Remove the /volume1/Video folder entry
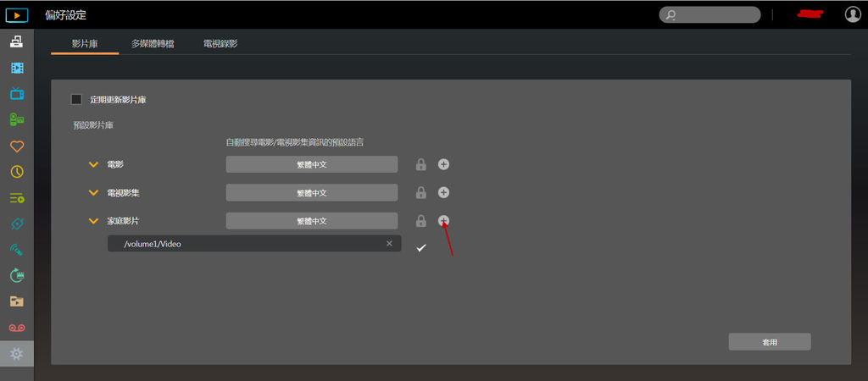The height and width of the screenshot is (381, 868). tap(389, 243)
